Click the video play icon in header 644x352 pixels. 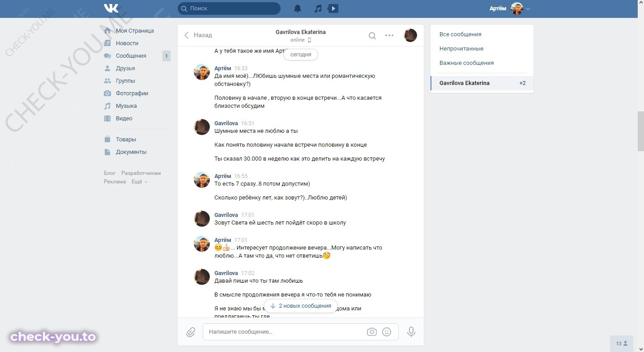coord(333,8)
